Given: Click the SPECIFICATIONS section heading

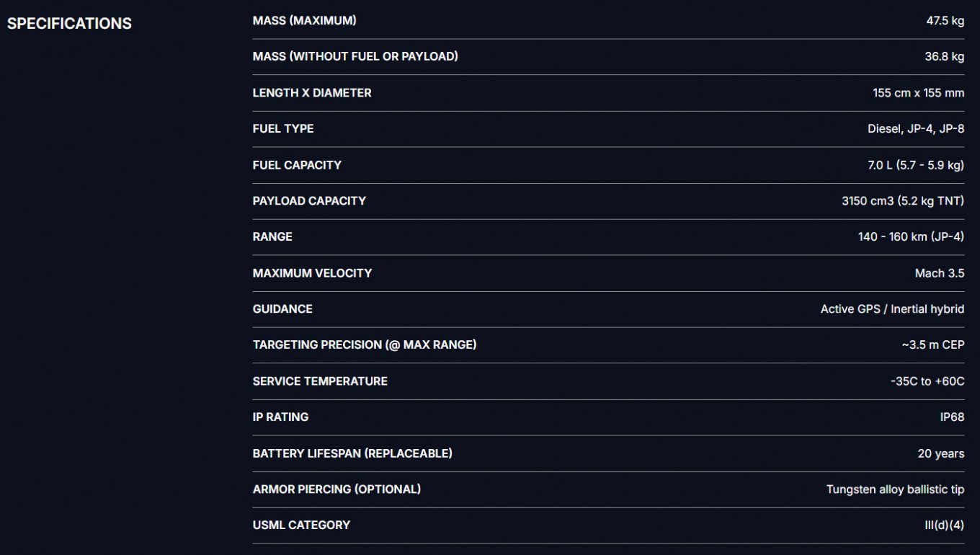Looking at the screenshot, I should 69,24.
